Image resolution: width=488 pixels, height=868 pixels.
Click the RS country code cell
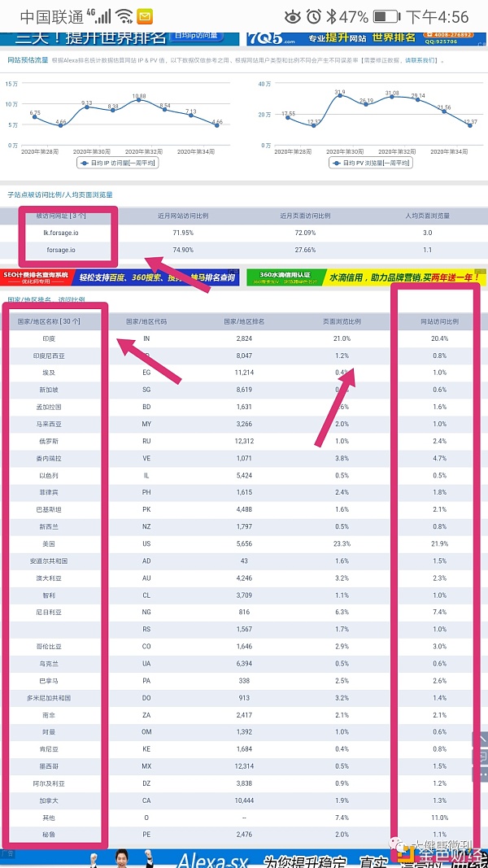click(x=146, y=630)
